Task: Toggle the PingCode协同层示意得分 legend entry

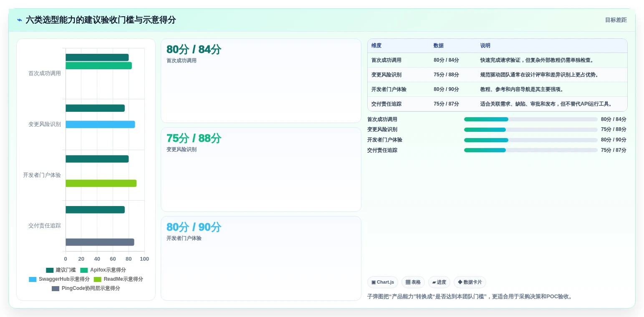Action: coord(86,288)
